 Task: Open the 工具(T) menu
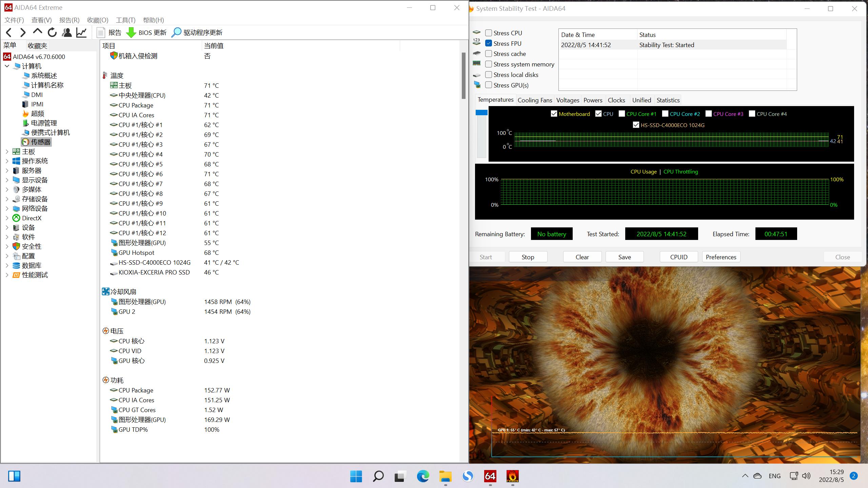[125, 20]
